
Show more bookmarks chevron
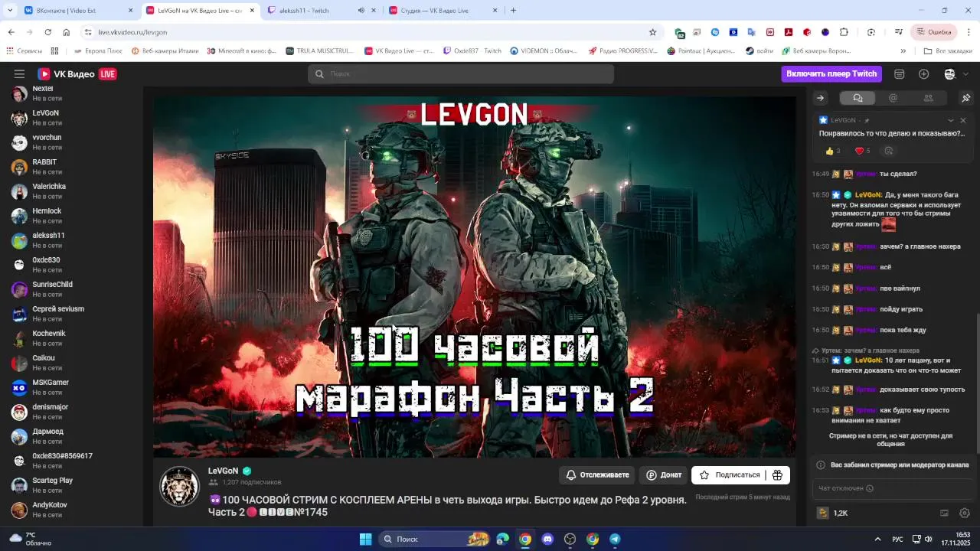tap(903, 51)
